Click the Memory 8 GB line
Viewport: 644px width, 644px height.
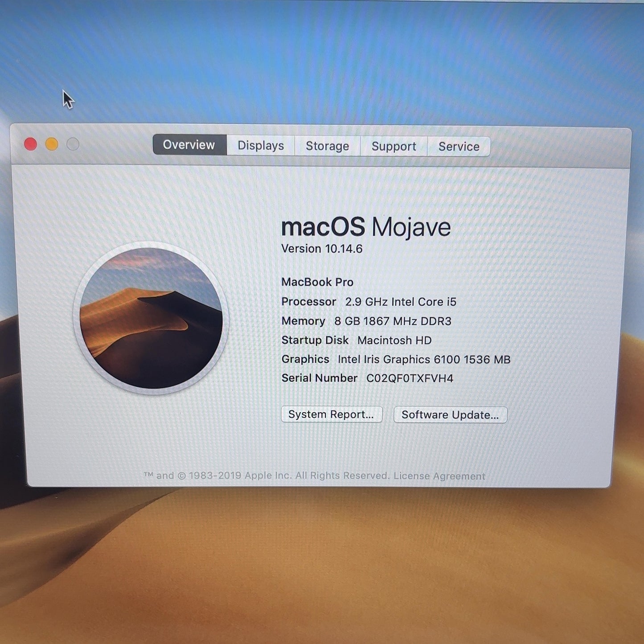click(x=366, y=321)
